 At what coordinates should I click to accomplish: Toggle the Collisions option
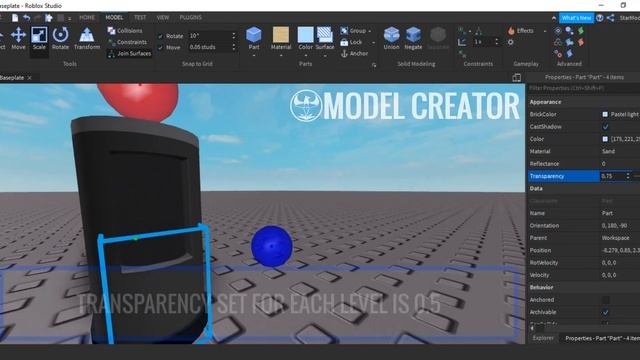pyautogui.click(x=125, y=31)
